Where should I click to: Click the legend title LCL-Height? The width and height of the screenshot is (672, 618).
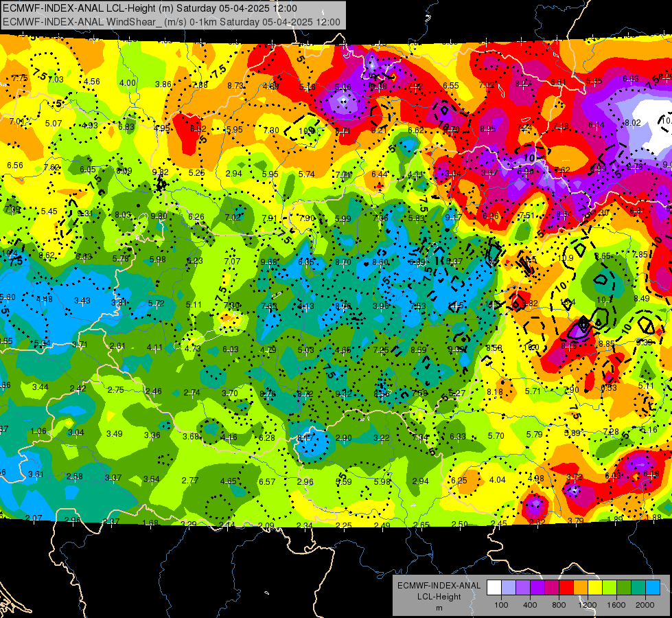click(x=439, y=597)
